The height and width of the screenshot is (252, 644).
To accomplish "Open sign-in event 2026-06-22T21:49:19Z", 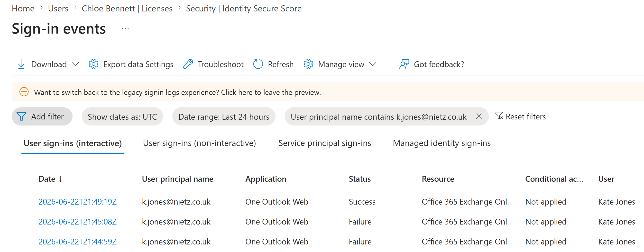I will pyautogui.click(x=77, y=202).
